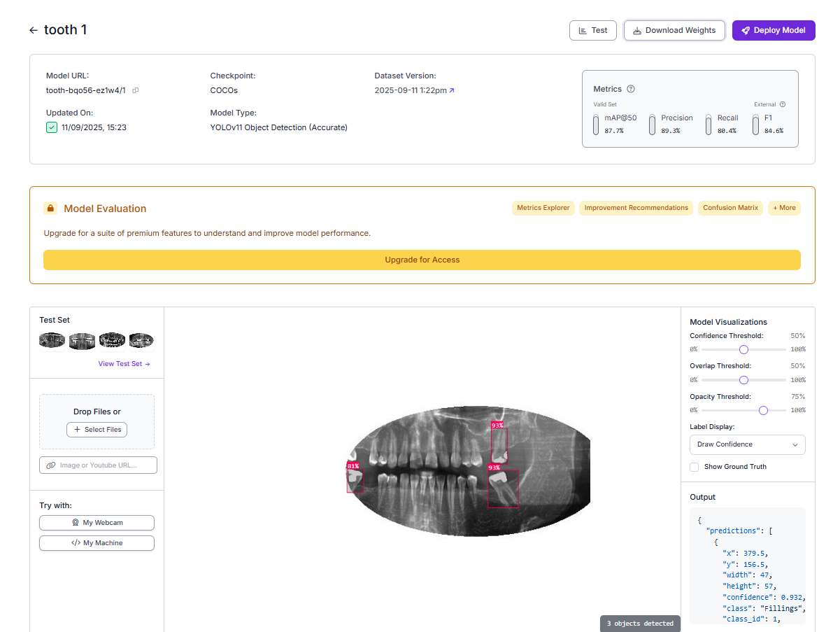
Task: Select the fourth test set thumbnail
Action: pos(141,340)
